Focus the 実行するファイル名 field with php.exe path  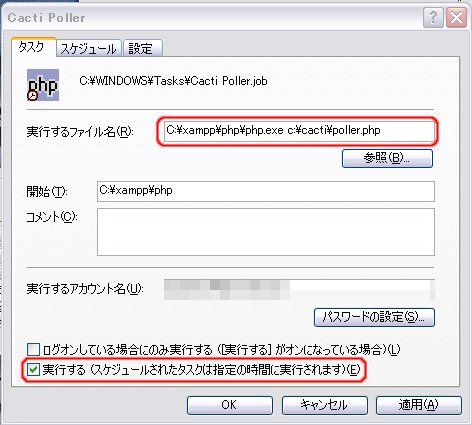[x=299, y=131]
